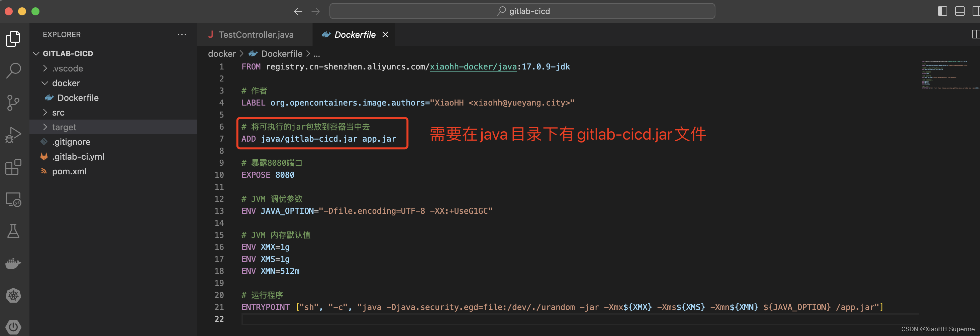Open the Kubernetes helm icon
The height and width of the screenshot is (336, 980).
tap(13, 295)
